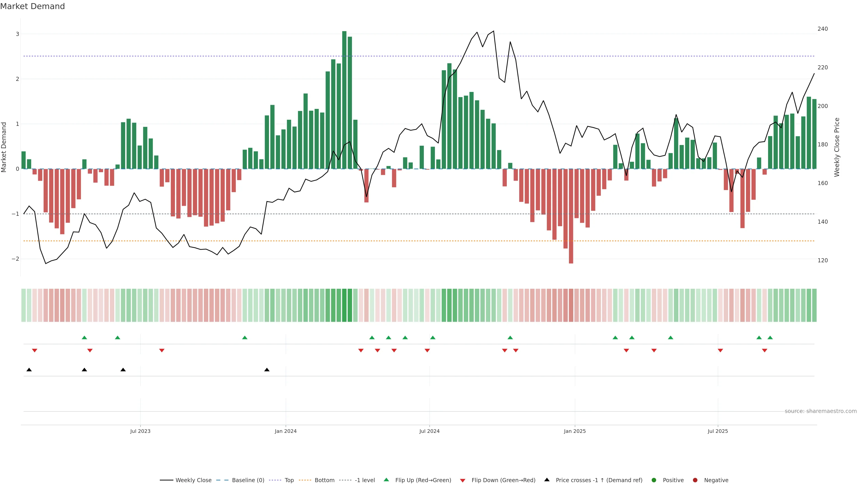Toggle the -1 level legend entry
The height and width of the screenshot is (488, 868).
pyautogui.click(x=365, y=480)
